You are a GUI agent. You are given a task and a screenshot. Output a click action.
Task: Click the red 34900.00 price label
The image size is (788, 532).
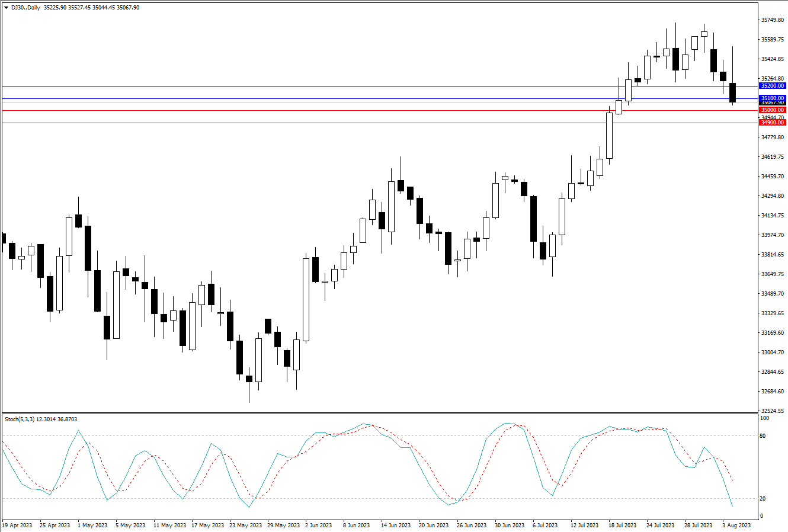(x=773, y=123)
